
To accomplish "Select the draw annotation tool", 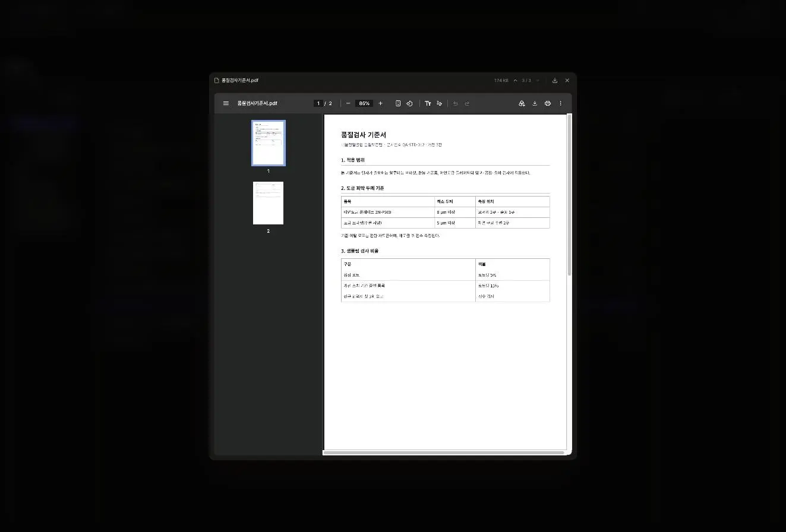I will [440, 103].
